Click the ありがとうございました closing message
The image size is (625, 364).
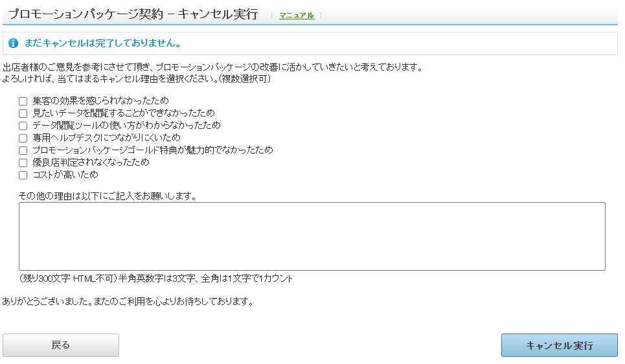pos(127,302)
